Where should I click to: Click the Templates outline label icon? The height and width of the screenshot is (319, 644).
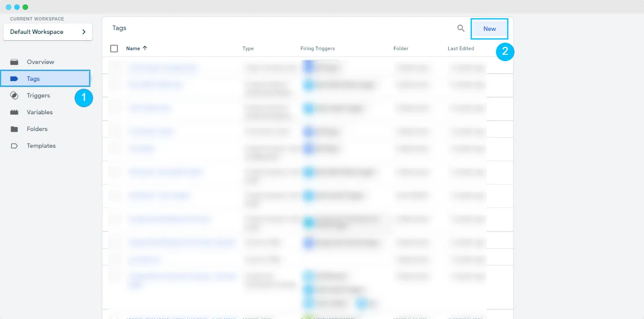14,146
